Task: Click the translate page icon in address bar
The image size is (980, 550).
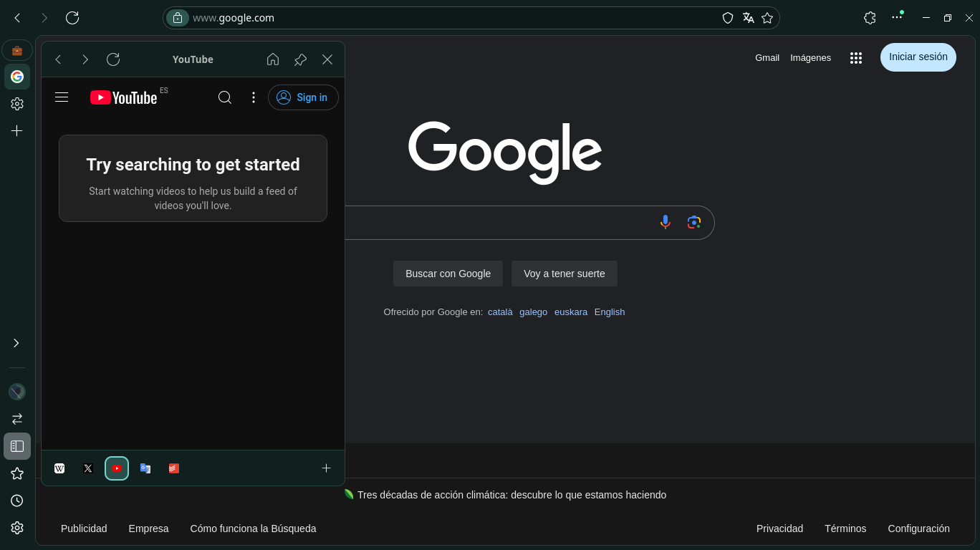Action: [x=748, y=18]
